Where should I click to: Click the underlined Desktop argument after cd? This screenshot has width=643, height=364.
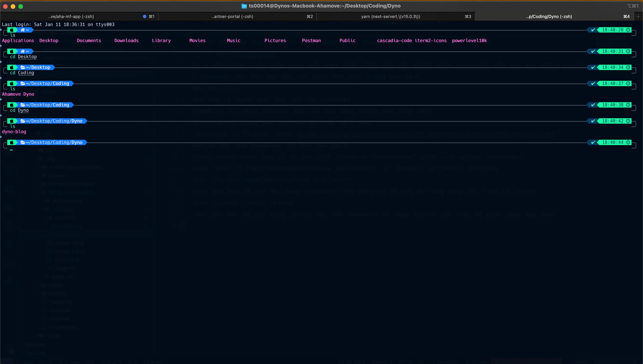[x=27, y=57]
